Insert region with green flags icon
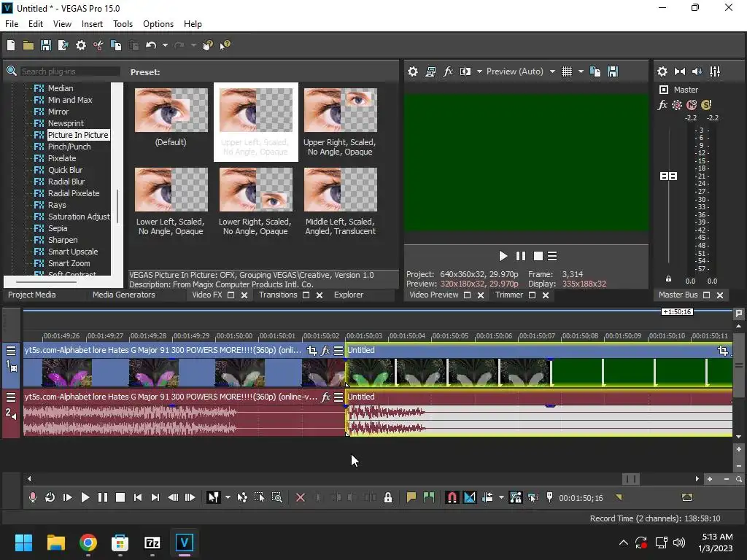Viewport: 747px width, 560px height. 429,497
